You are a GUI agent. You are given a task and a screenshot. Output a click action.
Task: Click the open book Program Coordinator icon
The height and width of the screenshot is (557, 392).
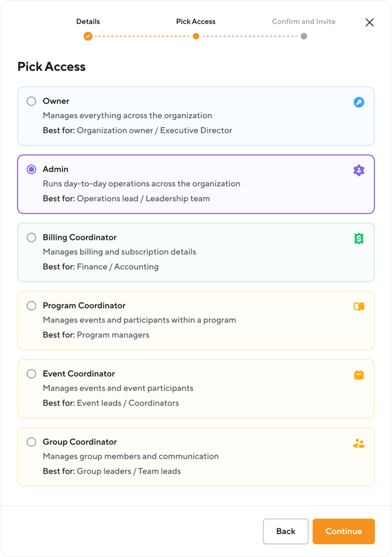(x=359, y=307)
